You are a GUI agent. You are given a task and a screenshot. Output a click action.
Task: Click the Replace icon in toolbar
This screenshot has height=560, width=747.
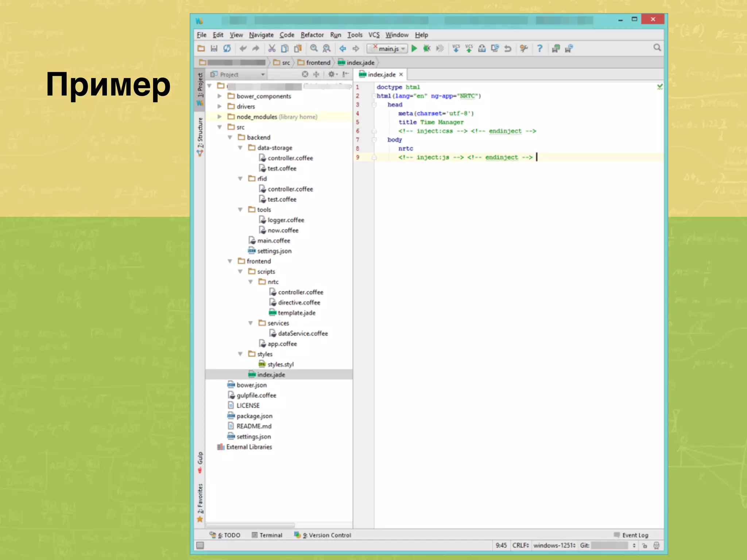tap(327, 48)
